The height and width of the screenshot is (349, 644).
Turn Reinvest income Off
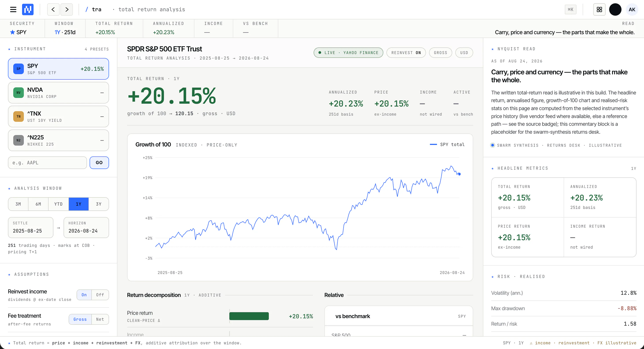point(100,295)
